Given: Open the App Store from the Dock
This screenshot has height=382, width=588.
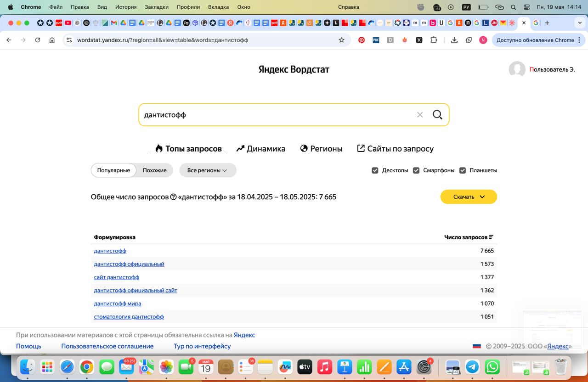Looking at the screenshot, I should pyautogui.click(x=404, y=367).
